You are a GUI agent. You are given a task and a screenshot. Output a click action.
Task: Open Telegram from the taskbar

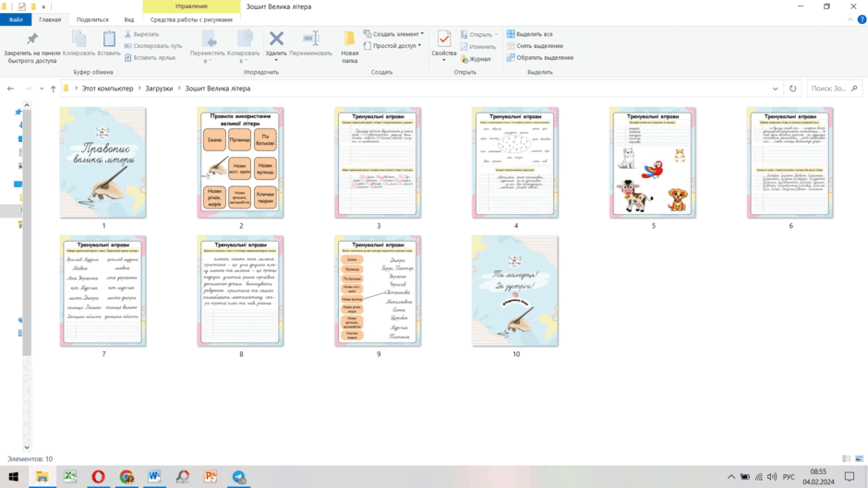238,476
